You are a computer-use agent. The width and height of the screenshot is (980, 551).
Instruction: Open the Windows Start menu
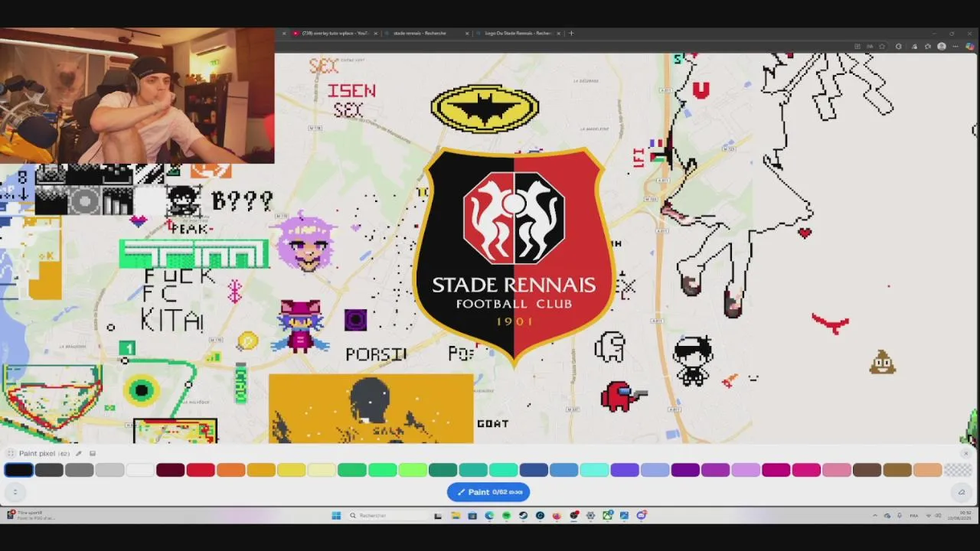pos(336,516)
